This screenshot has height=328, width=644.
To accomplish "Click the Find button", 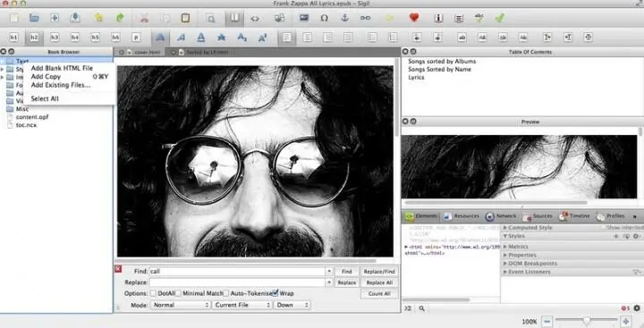I will (347, 272).
